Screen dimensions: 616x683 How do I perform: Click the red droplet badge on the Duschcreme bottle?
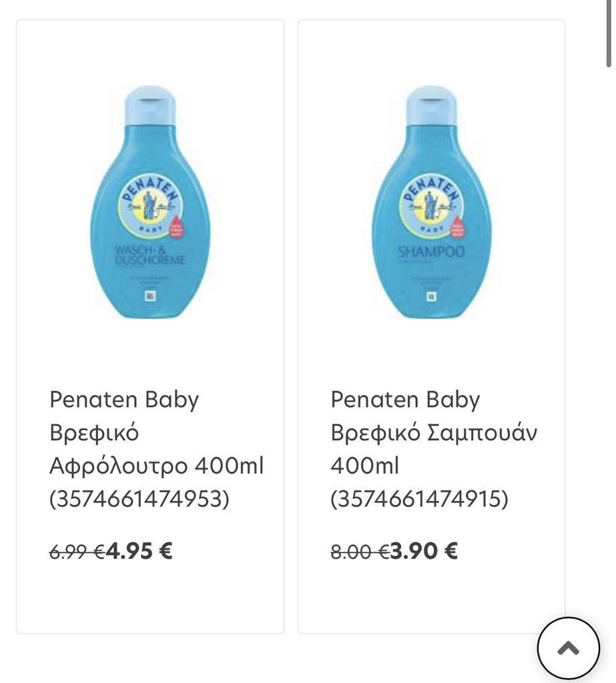[x=176, y=226]
